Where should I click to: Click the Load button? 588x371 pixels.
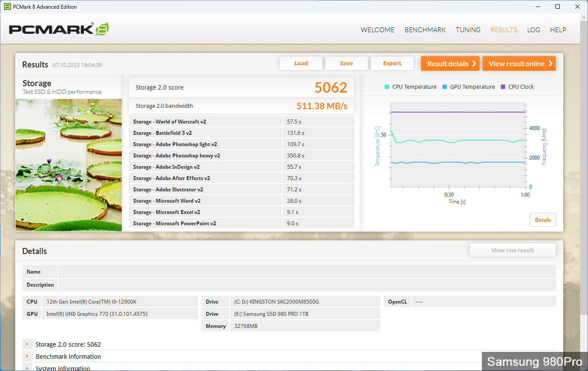[x=301, y=64]
